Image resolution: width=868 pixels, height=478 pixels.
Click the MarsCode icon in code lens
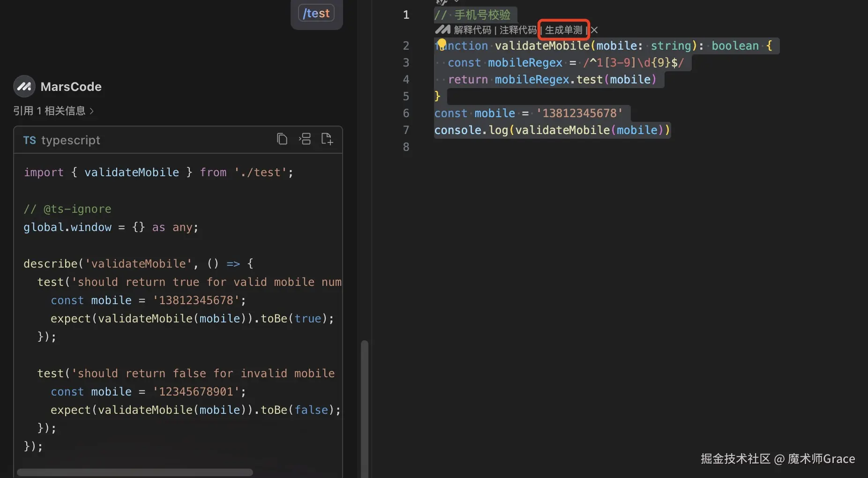pyautogui.click(x=442, y=30)
